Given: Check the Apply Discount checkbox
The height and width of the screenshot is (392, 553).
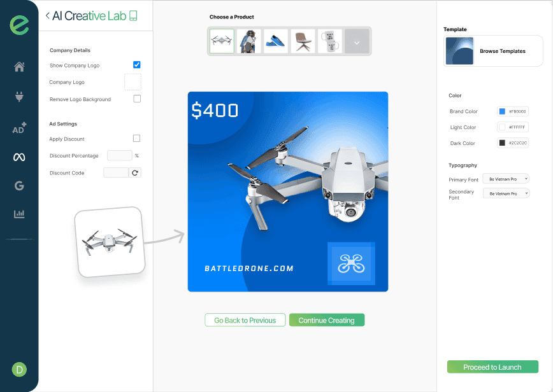Looking at the screenshot, I should click(136, 138).
